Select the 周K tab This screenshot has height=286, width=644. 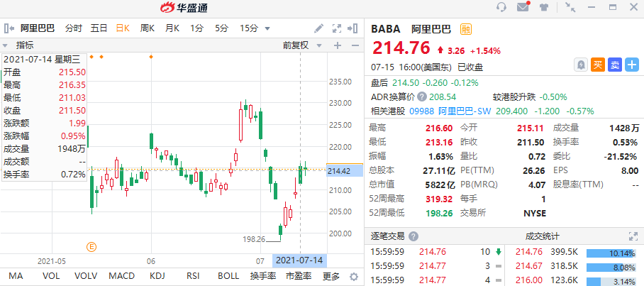coord(147,28)
